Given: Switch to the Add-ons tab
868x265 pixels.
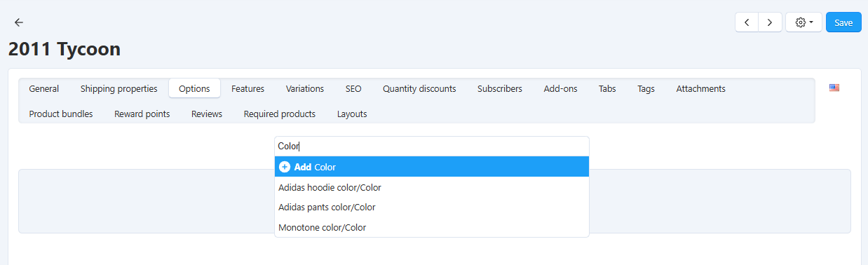Looking at the screenshot, I should point(561,88).
